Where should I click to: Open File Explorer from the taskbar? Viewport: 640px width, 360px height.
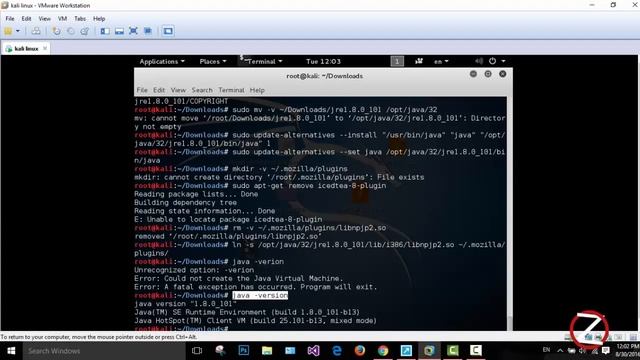267,351
